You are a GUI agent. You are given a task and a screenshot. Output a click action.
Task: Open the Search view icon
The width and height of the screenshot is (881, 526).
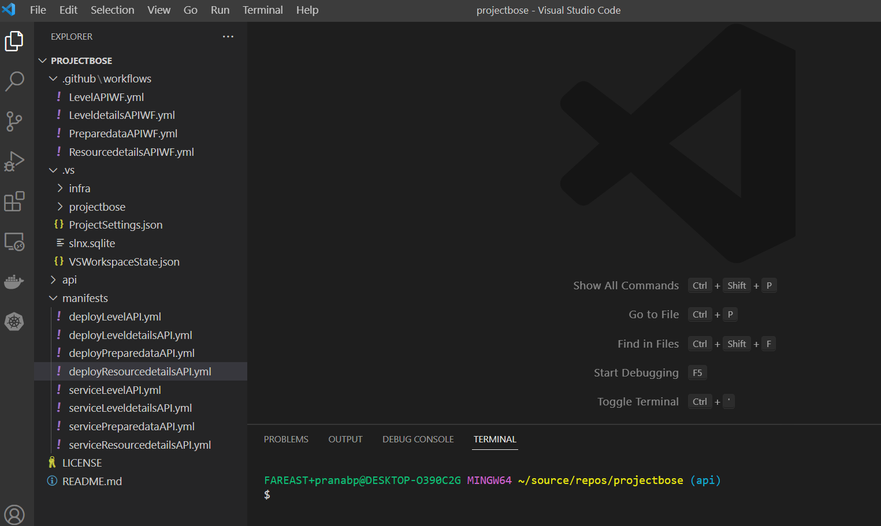point(14,81)
